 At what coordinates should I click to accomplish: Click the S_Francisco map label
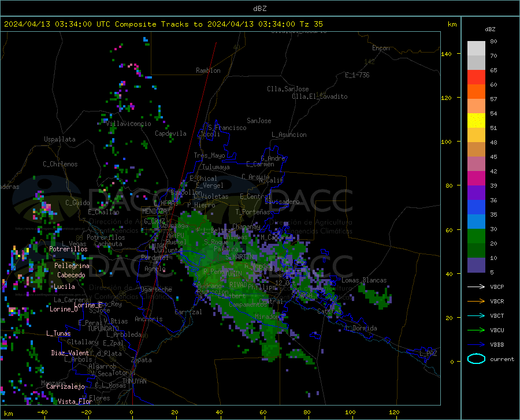click(x=227, y=128)
